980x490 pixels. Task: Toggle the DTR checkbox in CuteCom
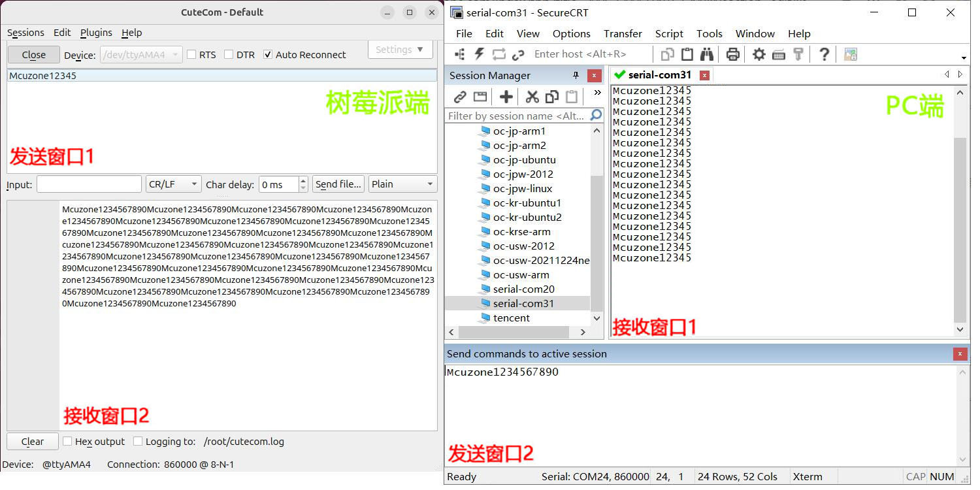point(229,55)
